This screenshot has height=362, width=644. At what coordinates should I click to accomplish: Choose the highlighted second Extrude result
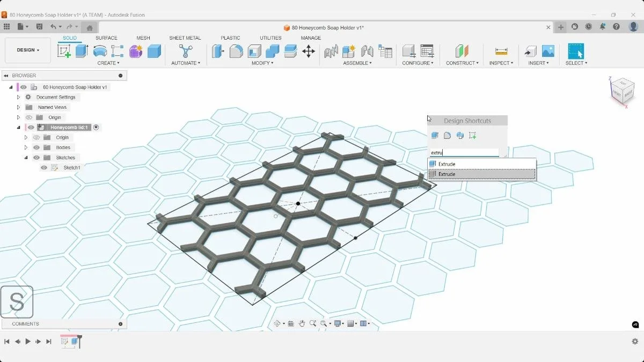[x=482, y=174]
